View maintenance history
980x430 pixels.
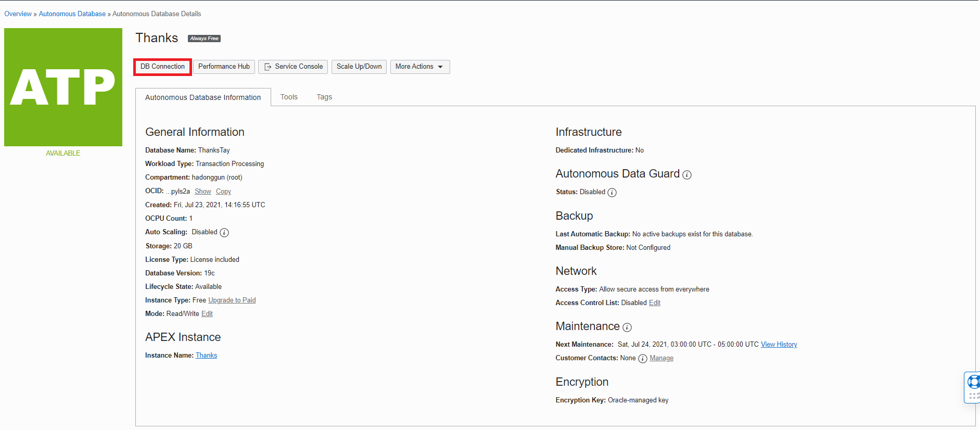click(x=779, y=345)
